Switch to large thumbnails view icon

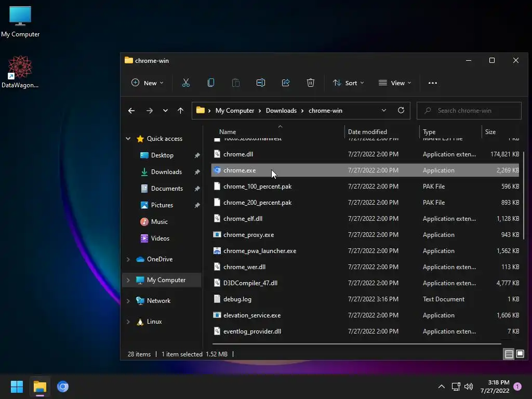[x=520, y=354]
